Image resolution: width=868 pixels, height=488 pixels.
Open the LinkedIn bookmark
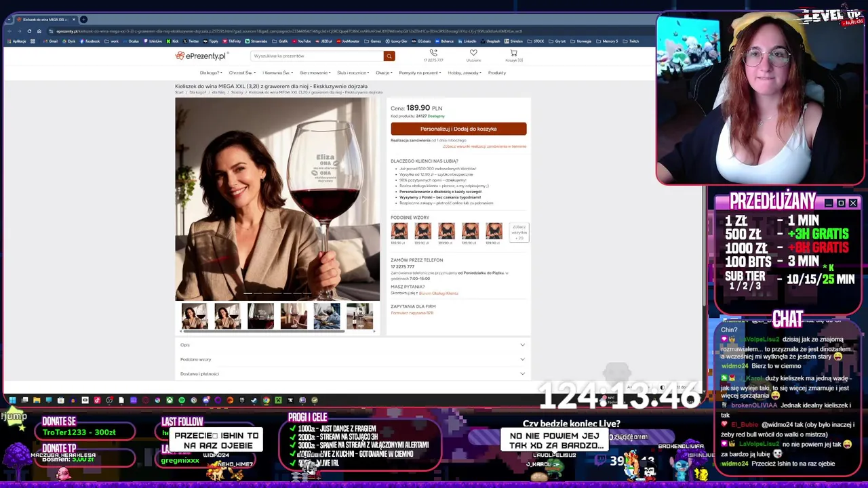(x=467, y=41)
